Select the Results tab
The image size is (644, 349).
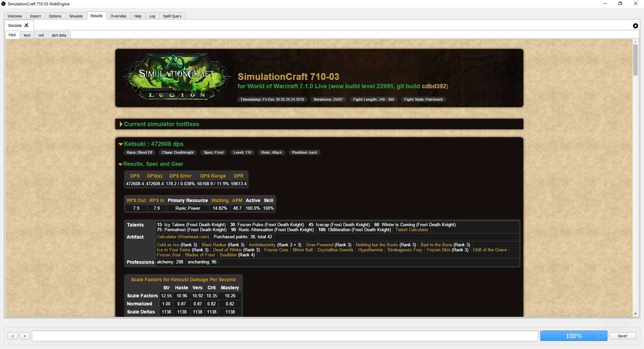pyautogui.click(x=97, y=16)
